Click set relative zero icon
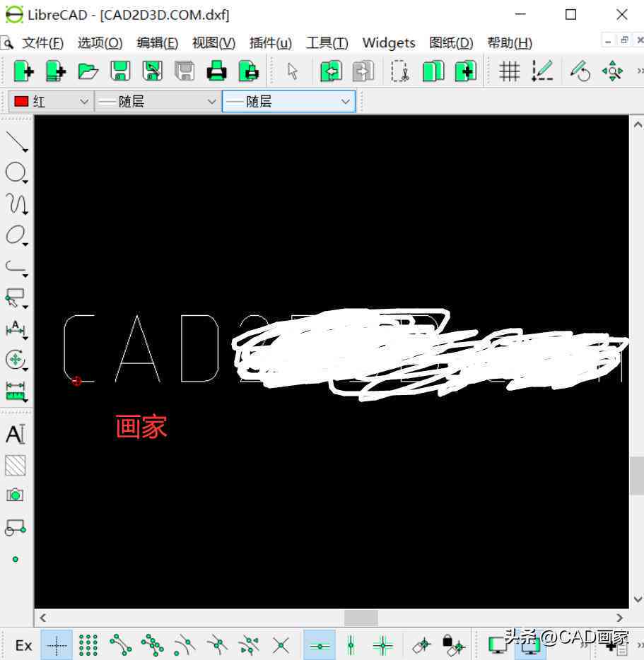The height and width of the screenshot is (660, 644). pos(421,645)
